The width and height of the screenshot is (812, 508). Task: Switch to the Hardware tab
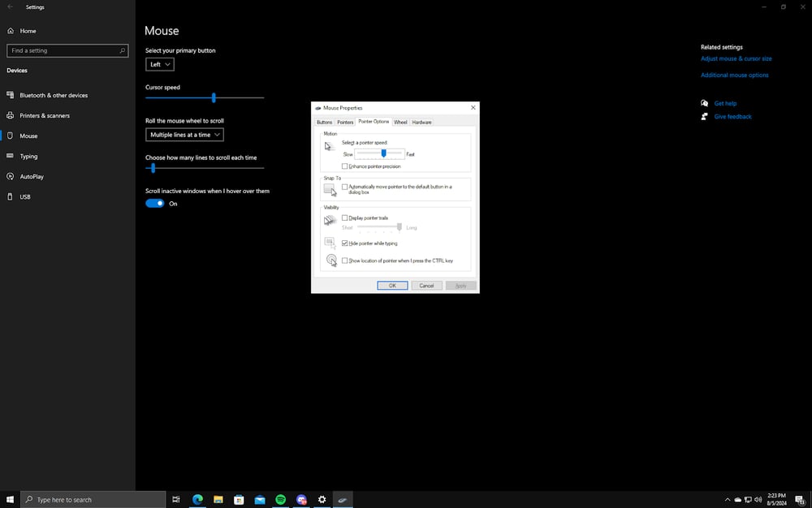[x=421, y=122]
